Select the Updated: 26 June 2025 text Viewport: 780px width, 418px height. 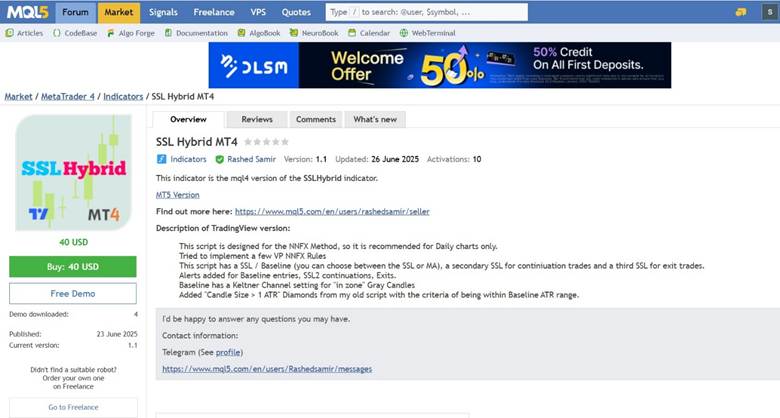coord(377,159)
